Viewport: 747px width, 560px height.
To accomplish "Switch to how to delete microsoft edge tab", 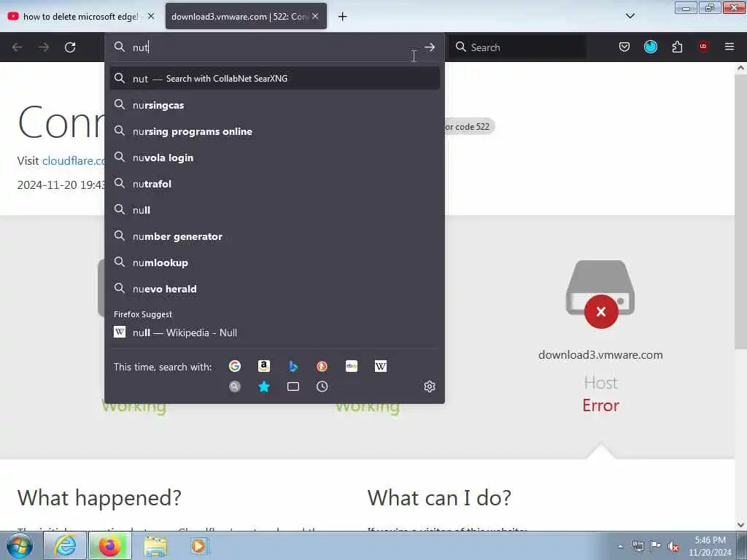I will [82, 16].
